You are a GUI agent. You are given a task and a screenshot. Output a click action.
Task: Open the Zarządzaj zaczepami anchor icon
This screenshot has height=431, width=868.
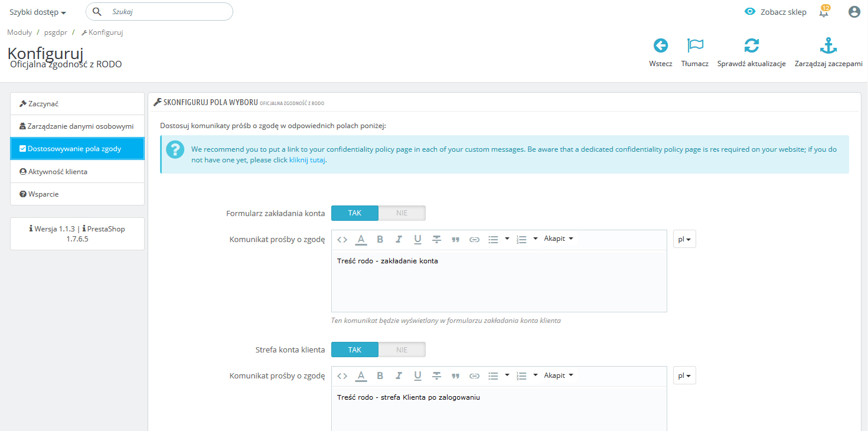[x=828, y=46]
